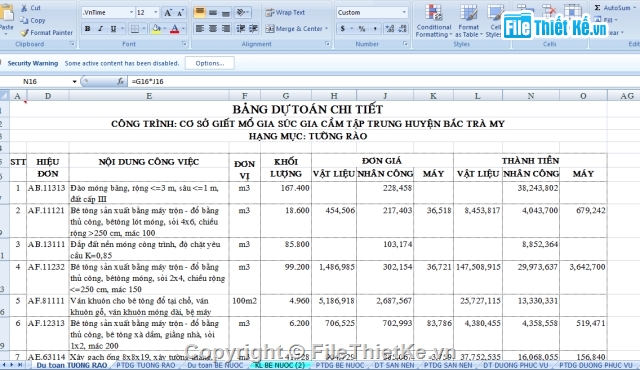
Task: Click AutoSum sigma icon
Action: click(x=597, y=8)
